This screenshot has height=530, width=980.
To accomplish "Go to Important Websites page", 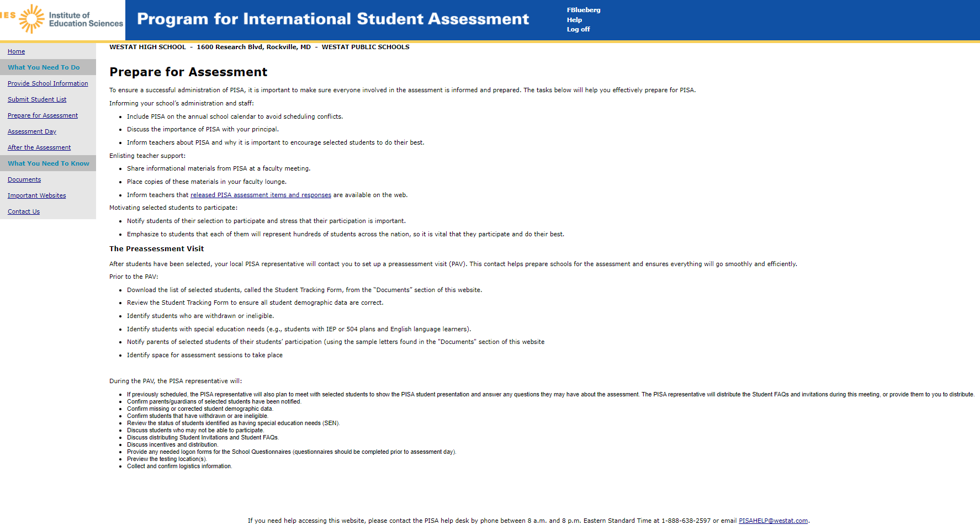I will point(36,195).
